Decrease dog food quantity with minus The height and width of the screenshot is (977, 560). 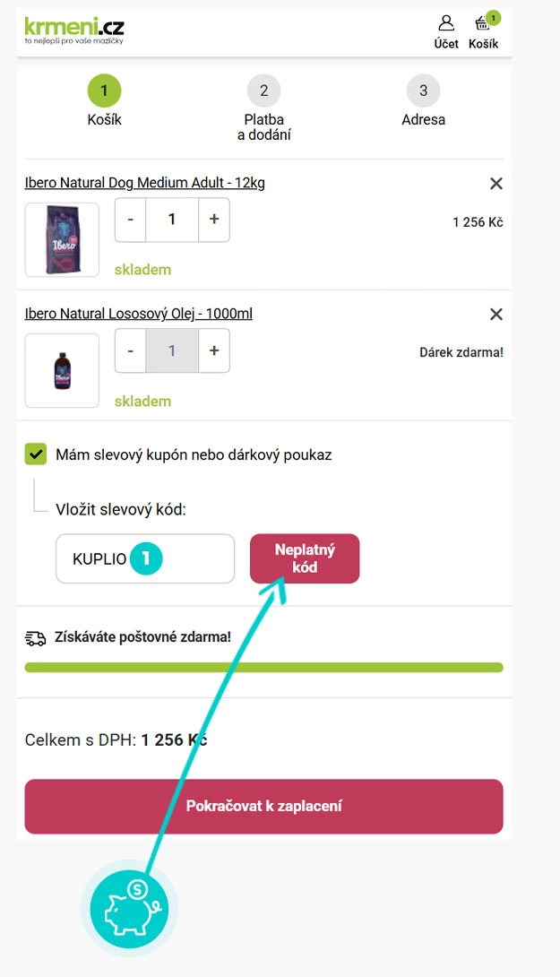(131, 220)
